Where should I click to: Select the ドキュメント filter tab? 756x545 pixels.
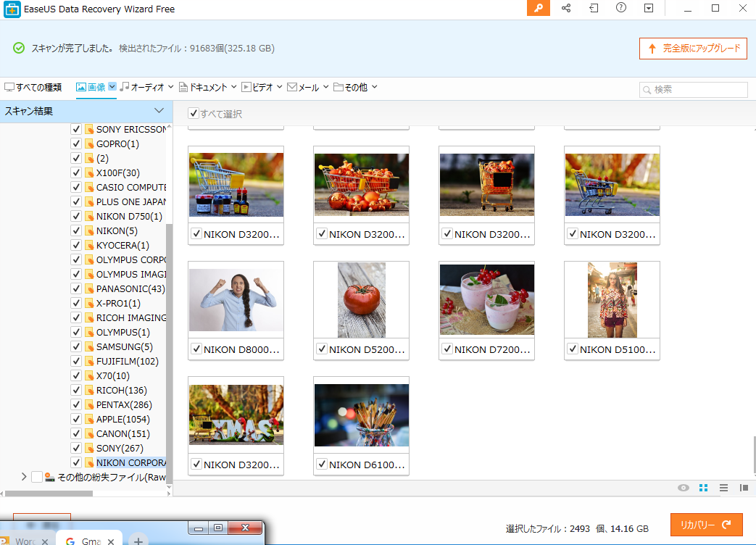(x=203, y=87)
